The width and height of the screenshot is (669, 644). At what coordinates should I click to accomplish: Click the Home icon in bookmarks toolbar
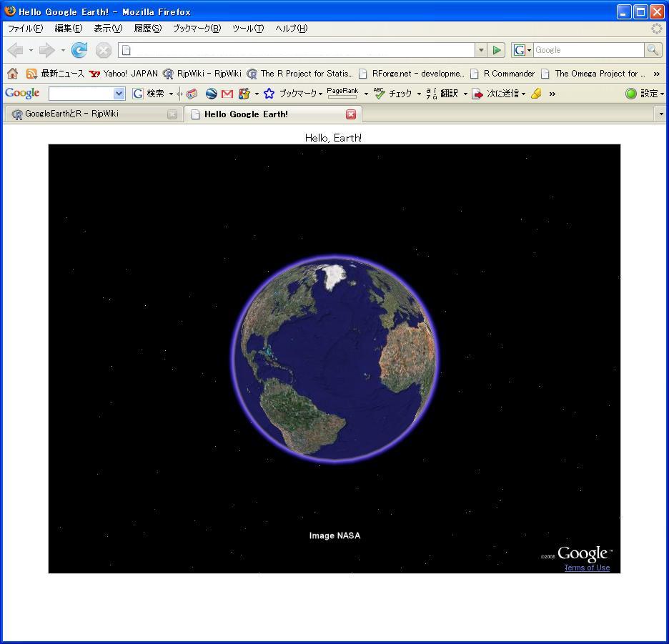(x=12, y=74)
